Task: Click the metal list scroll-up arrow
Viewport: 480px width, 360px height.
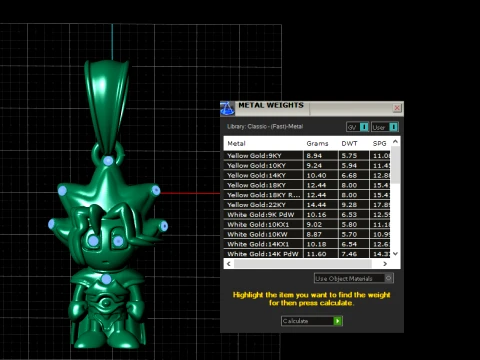Action: click(395, 141)
